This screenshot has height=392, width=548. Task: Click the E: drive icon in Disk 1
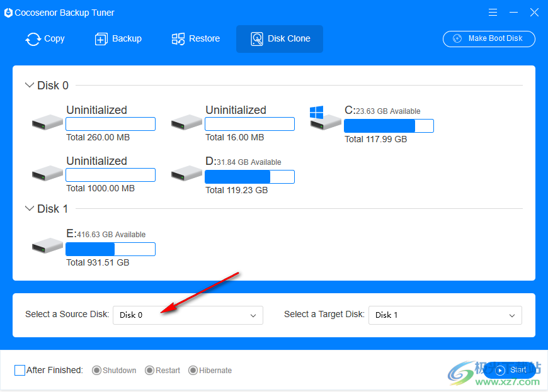coord(47,245)
